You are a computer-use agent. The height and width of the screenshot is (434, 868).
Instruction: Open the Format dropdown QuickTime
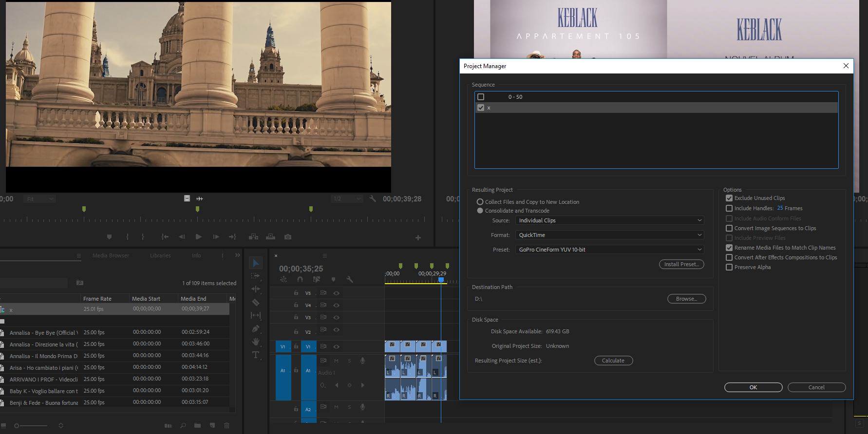point(610,235)
